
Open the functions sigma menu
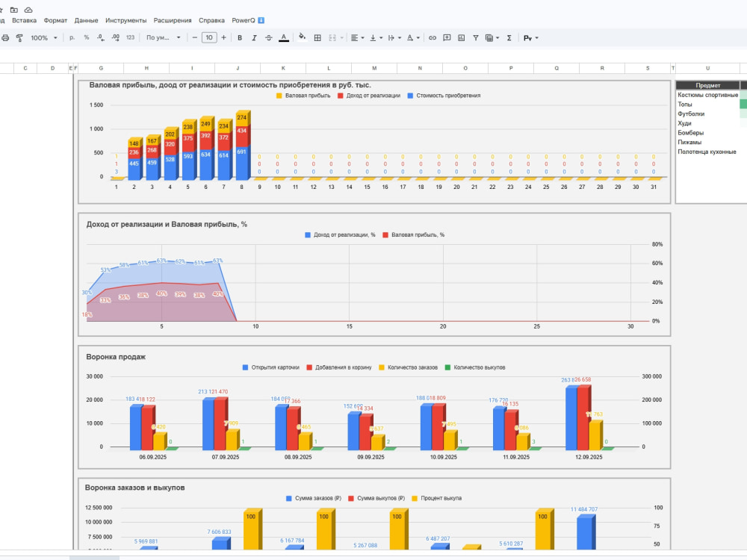509,37
